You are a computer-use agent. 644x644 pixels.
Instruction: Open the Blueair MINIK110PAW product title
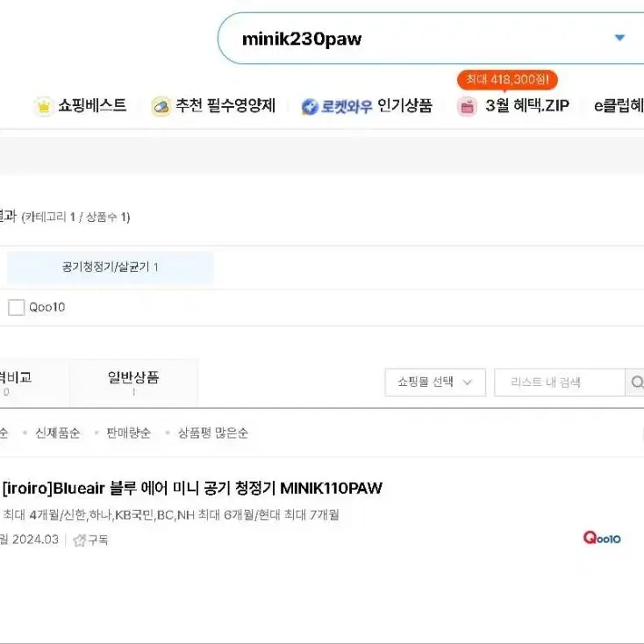tap(192, 489)
